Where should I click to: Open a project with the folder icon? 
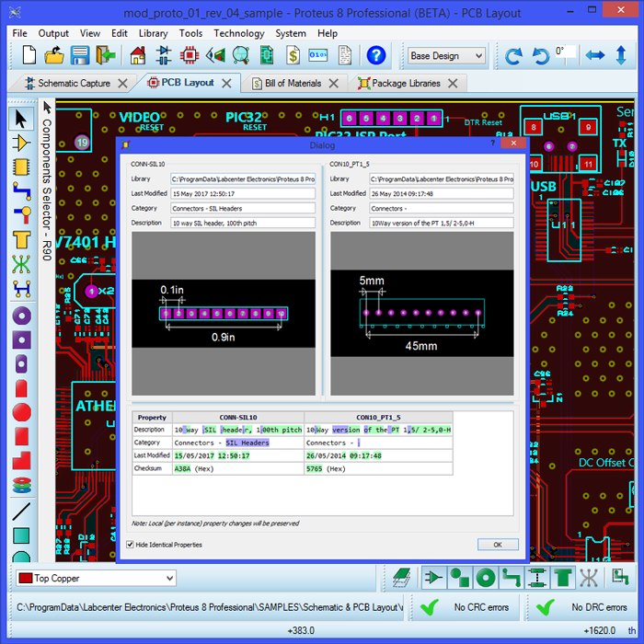(x=54, y=55)
